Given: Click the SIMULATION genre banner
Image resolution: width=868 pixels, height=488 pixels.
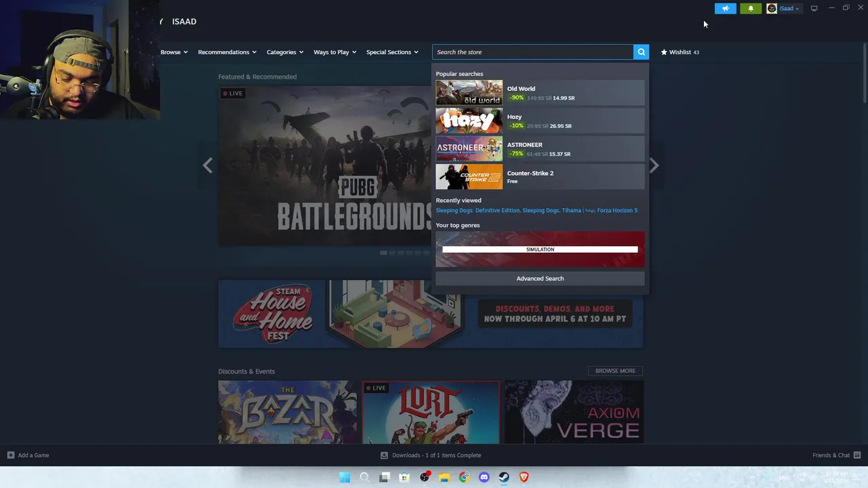Looking at the screenshot, I should (540, 249).
